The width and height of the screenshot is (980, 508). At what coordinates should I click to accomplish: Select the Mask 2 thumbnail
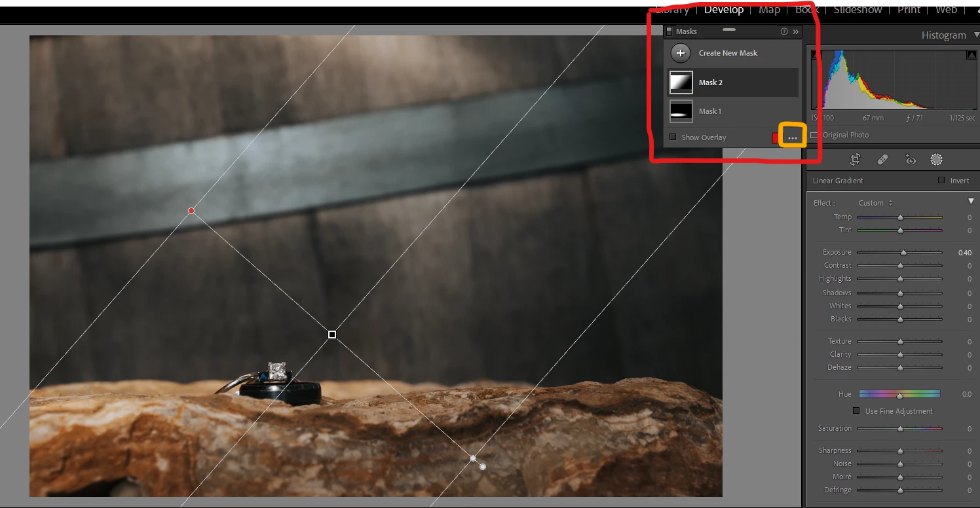point(681,82)
